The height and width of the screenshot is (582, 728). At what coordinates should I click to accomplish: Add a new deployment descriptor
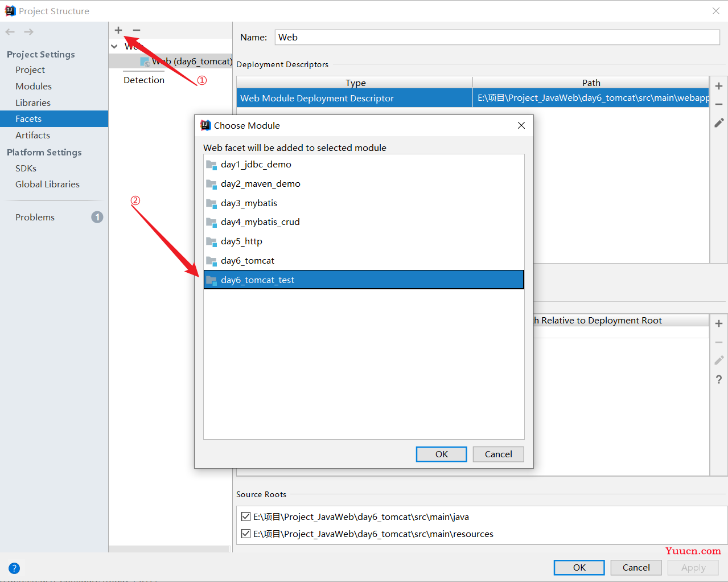719,86
